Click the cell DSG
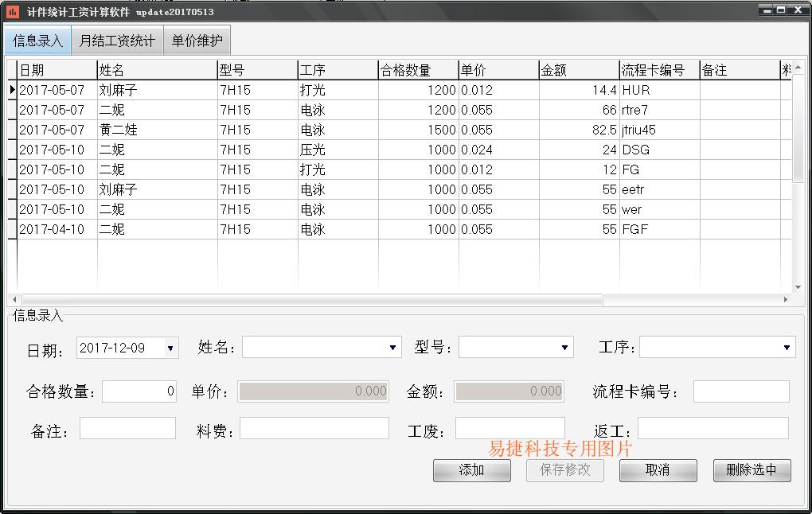Viewport: 812px width, 514px height. pyautogui.click(x=660, y=150)
